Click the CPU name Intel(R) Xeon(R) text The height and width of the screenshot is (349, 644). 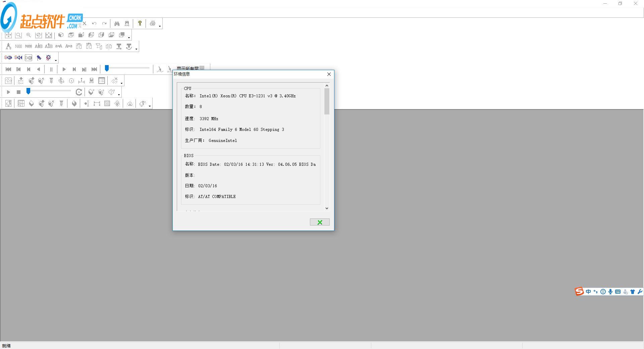[x=248, y=96]
